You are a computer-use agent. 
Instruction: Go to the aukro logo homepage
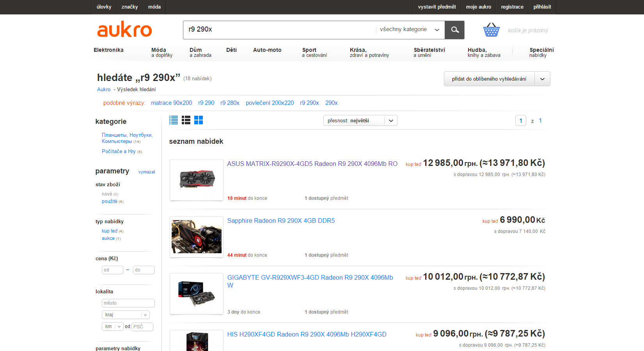coord(124,30)
